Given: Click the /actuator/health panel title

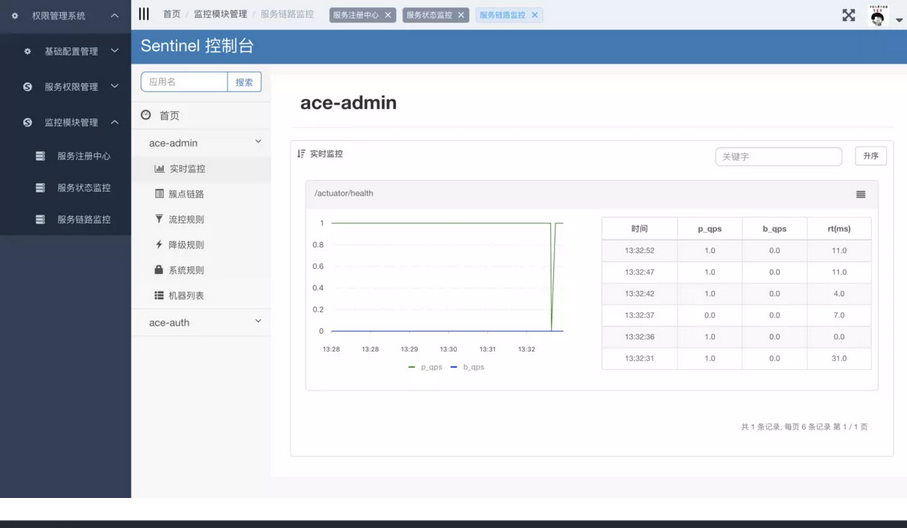Looking at the screenshot, I should pos(344,193).
